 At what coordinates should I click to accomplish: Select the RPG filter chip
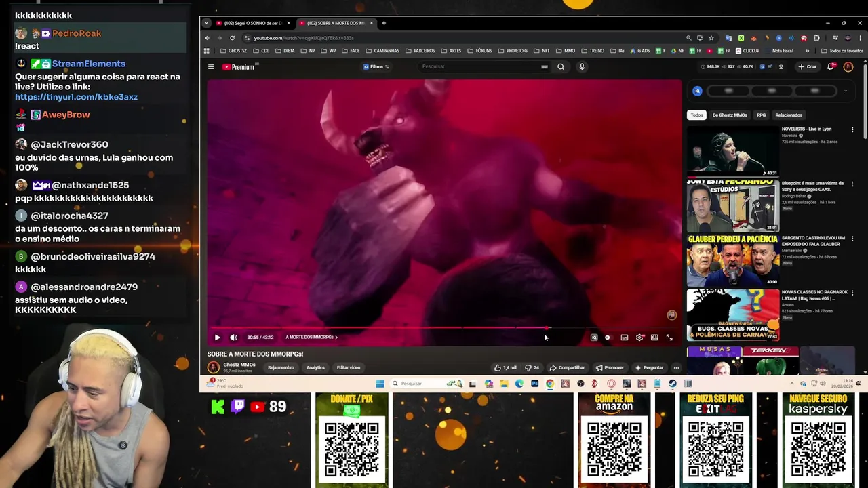click(762, 115)
